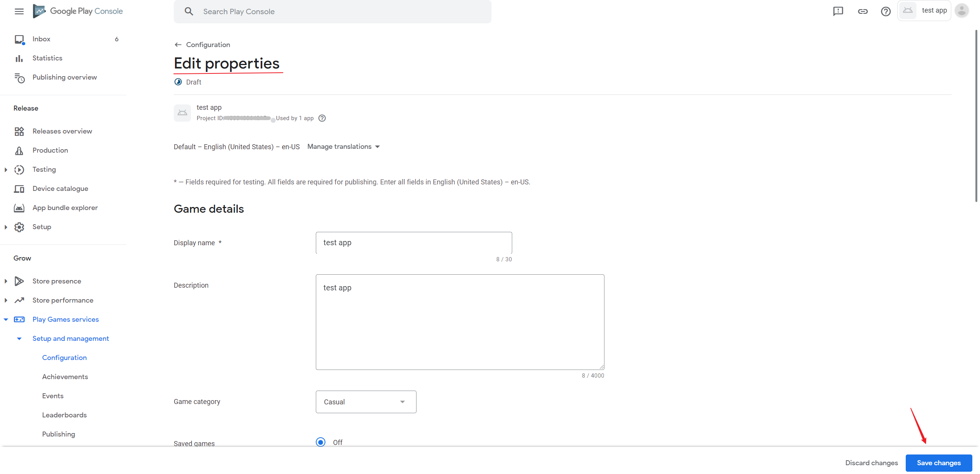Navigate to Achievements menu item

pyautogui.click(x=64, y=376)
